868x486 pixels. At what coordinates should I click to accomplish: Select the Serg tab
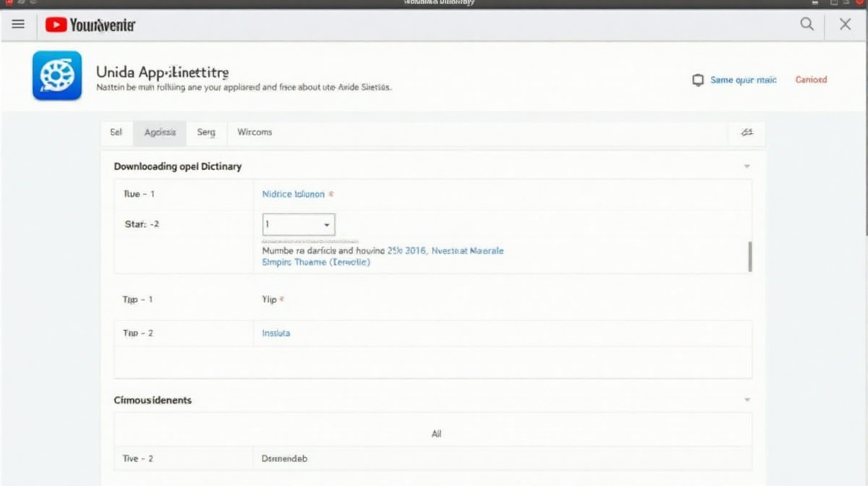click(x=206, y=132)
